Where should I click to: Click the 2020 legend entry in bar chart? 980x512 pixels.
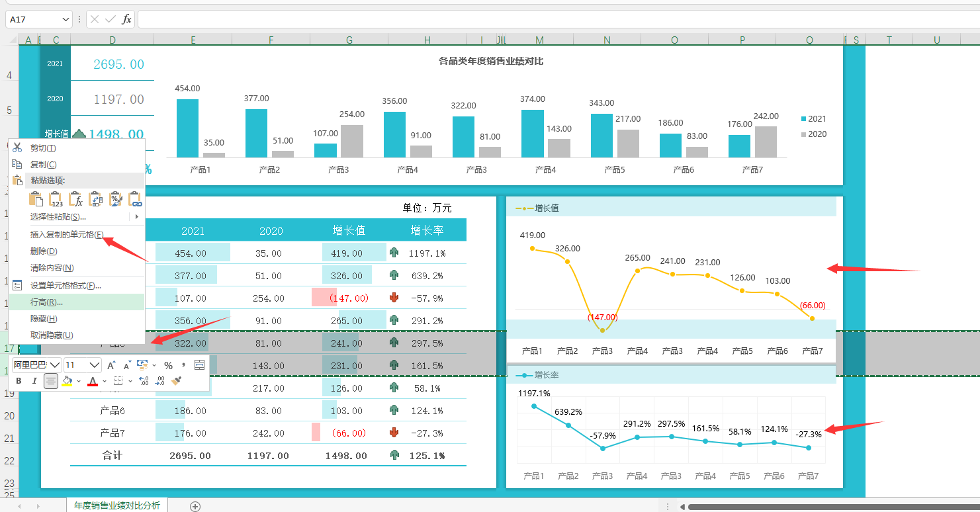tap(813, 134)
